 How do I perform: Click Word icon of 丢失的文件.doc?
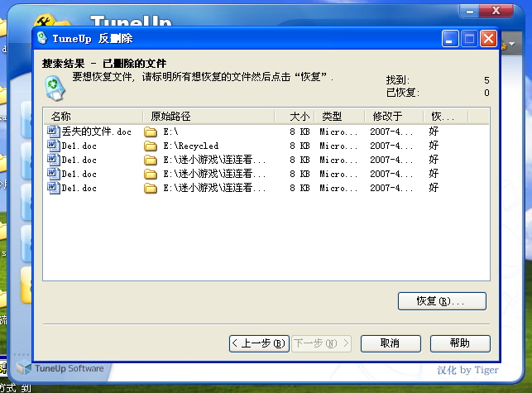click(x=53, y=132)
